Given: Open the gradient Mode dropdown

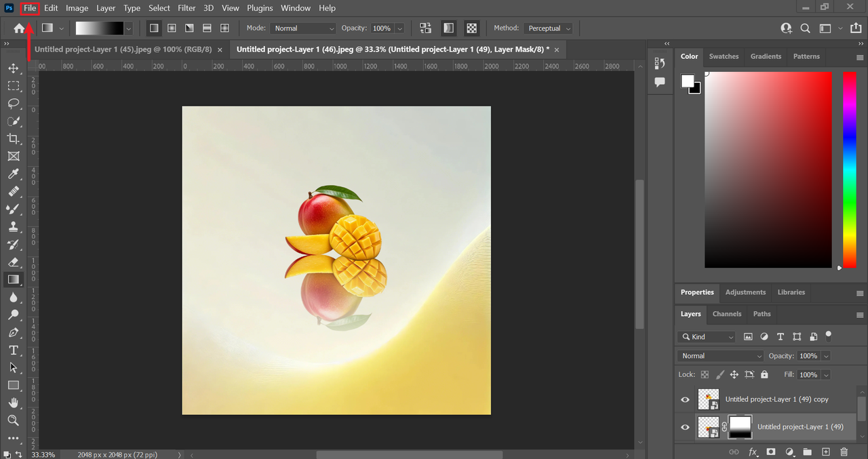Looking at the screenshot, I should 303,28.
